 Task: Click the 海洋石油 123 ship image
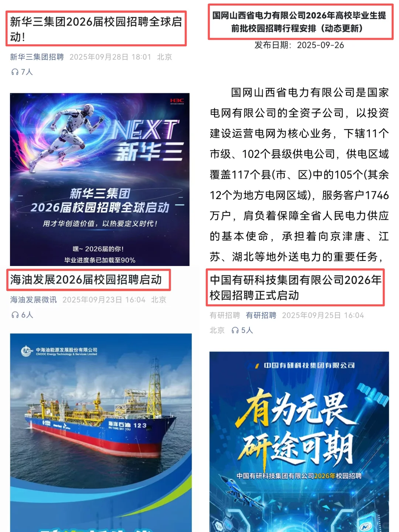click(x=101, y=433)
